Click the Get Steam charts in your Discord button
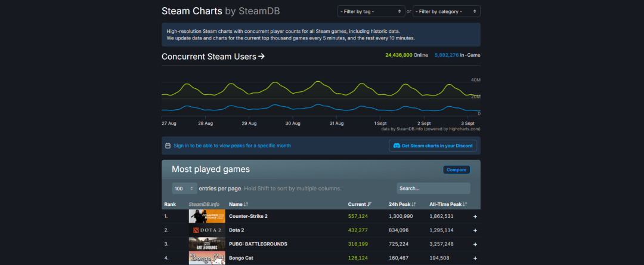This screenshot has height=265, width=644. 434,146
